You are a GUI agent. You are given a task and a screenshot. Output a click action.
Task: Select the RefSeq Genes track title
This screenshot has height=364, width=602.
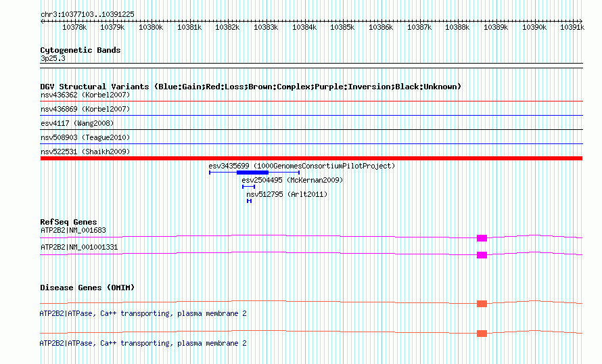pos(68,222)
